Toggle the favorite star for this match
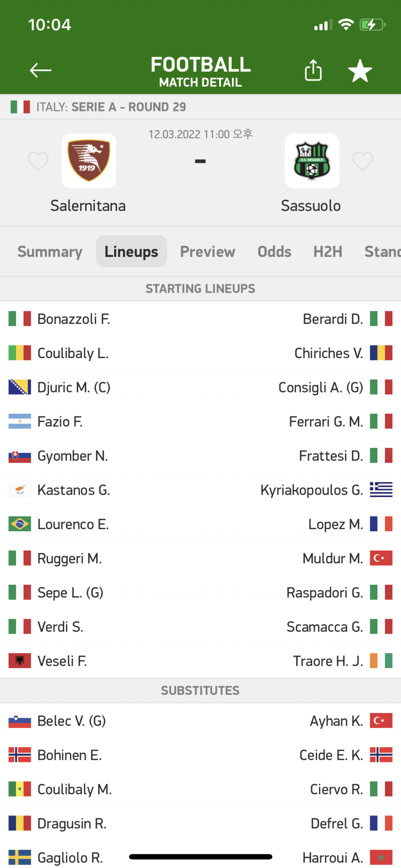Image resolution: width=401 pixels, height=868 pixels. [360, 71]
